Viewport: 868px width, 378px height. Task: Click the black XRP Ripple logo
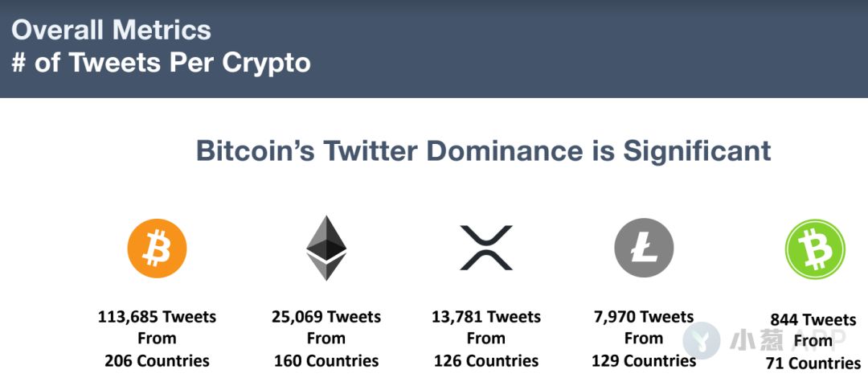(486, 248)
